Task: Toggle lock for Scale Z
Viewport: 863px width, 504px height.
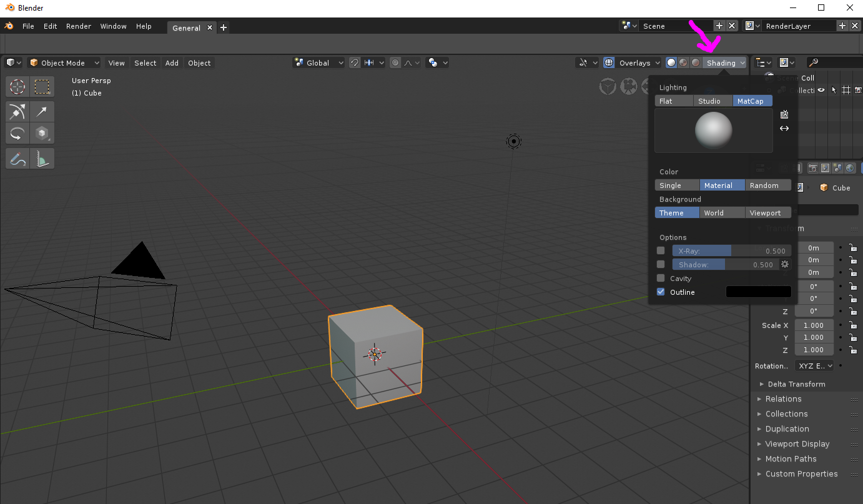Action: tap(852, 350)
